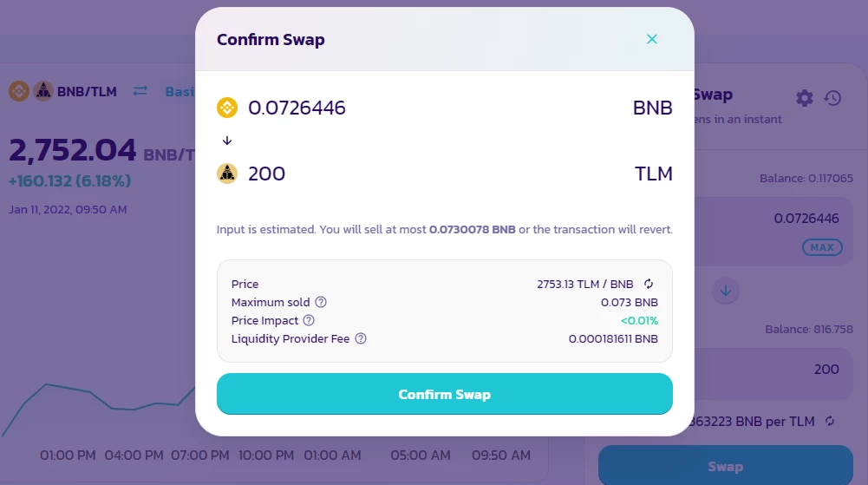Click the Confirm Swap button

point(445,394)
